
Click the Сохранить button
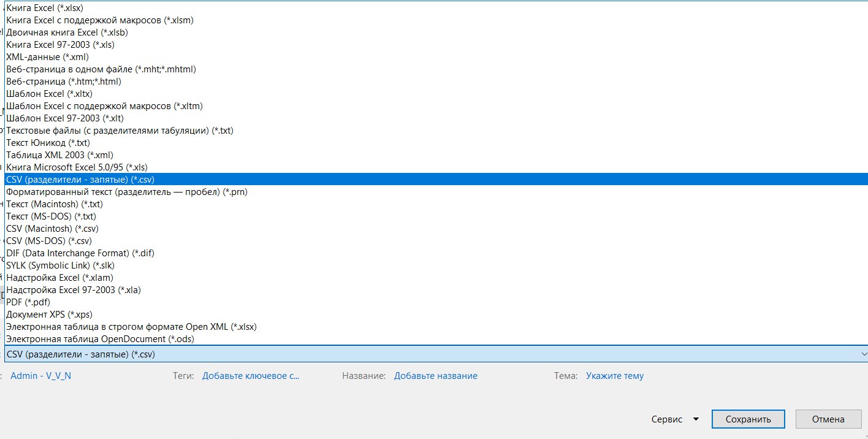pyautogui.click(x=748, y=419)
